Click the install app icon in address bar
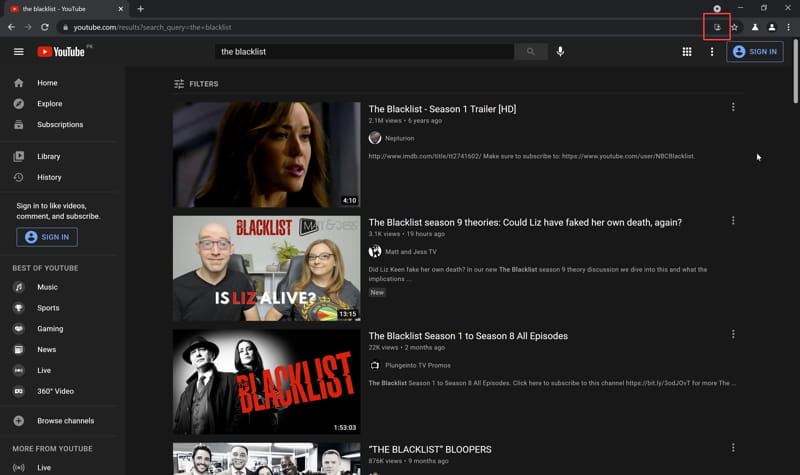Viewport: 800px width, 475px height. tap(717, 27)
